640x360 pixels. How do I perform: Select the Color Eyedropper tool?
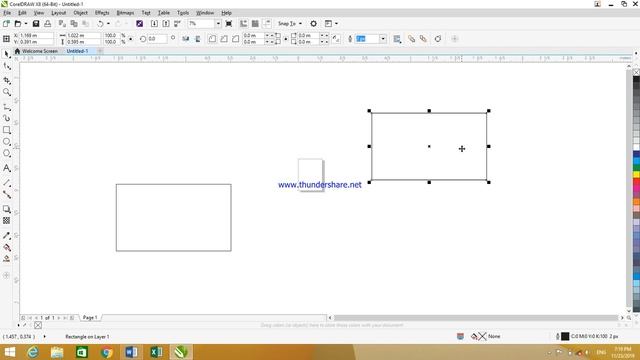7,236
